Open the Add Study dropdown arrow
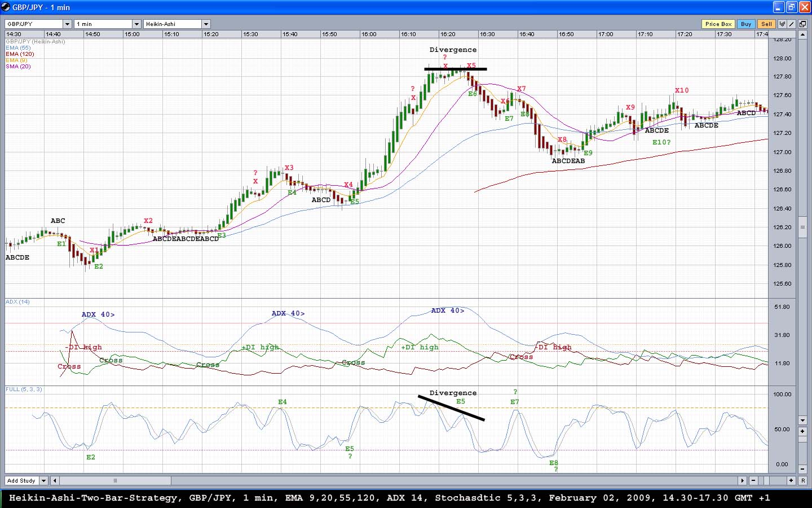Image resolution: width=812 pixels, height=508 pixels. tap(43, 480)
